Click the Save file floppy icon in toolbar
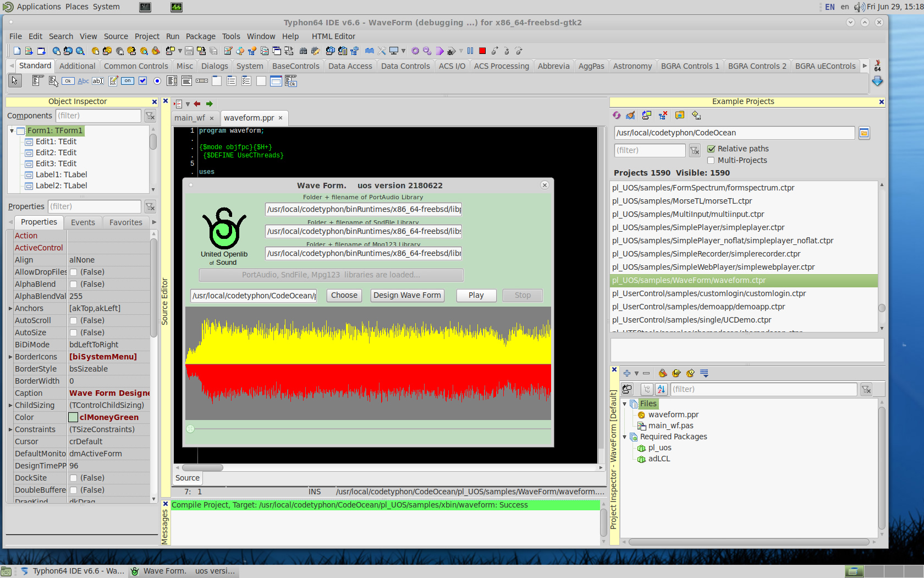924x578 pixels. 189,51
